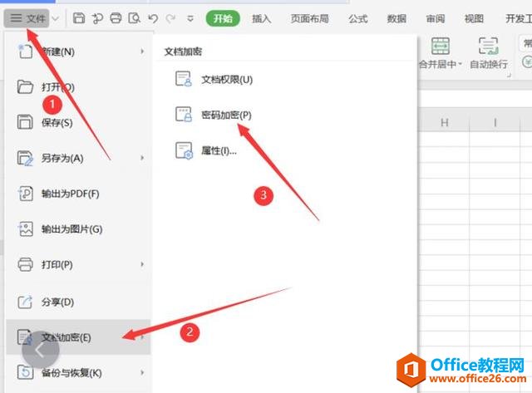The image size is (532, 393).
Task: Expand the 打印(P) submenu arrow
Action: [x=142, y=264]
